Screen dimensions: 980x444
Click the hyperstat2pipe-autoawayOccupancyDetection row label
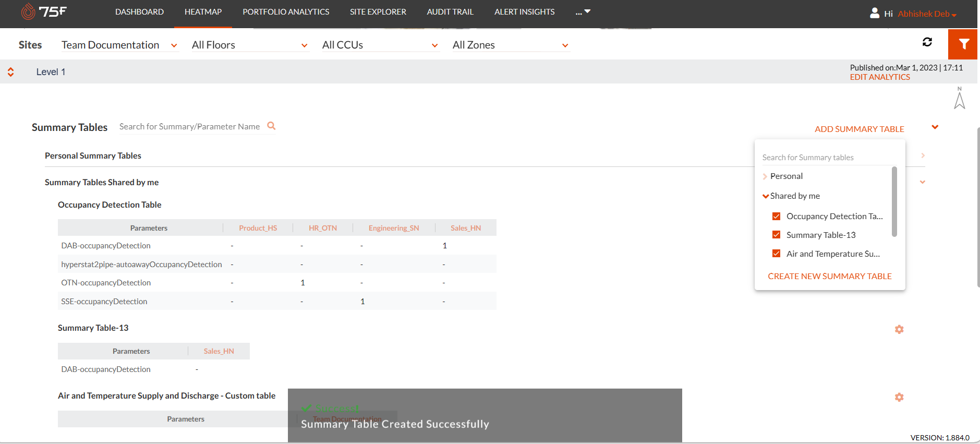pyautogui.click(x=141, y=265)
